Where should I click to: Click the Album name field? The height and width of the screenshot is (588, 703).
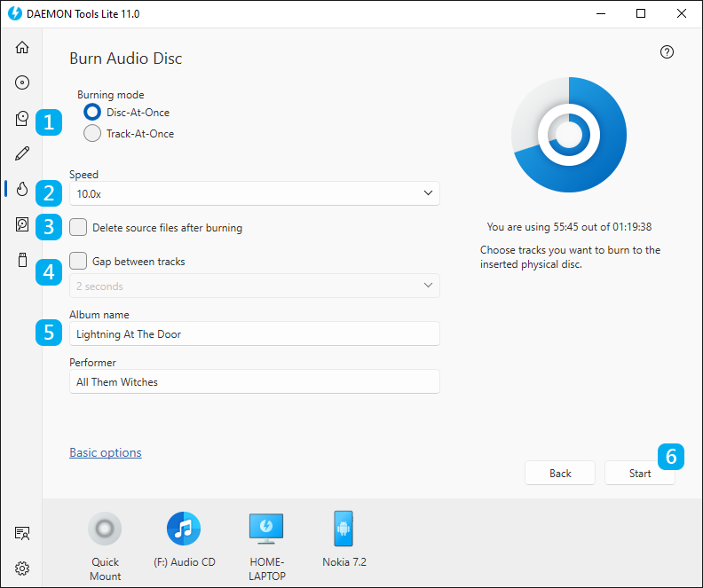pos(254,333)
